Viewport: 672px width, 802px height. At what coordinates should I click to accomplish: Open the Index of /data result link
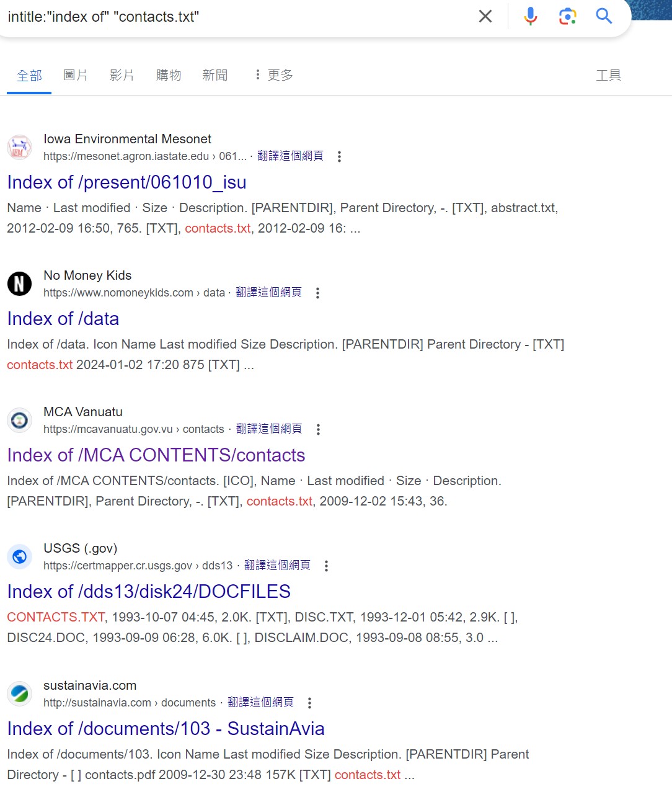(x=63, y=319)
